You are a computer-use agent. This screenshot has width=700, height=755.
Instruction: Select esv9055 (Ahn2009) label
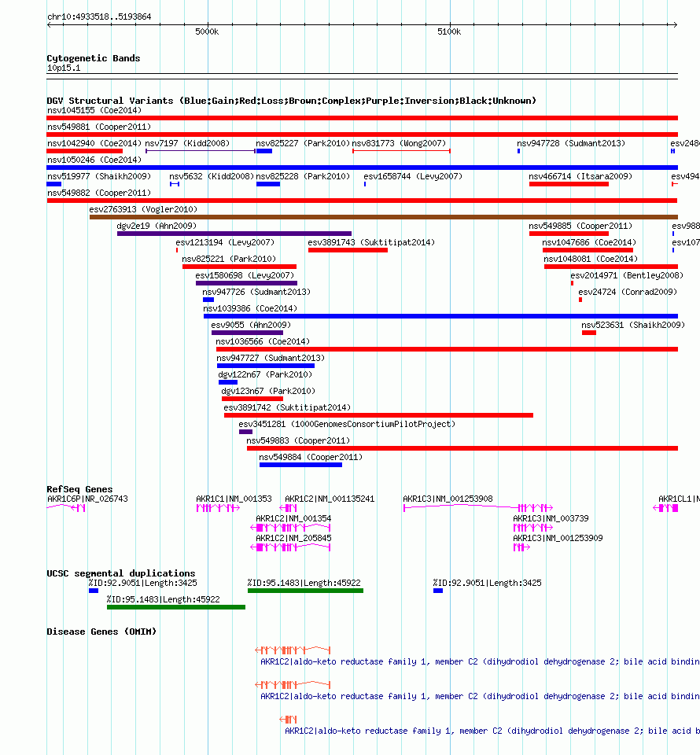(x=252, y=326)
